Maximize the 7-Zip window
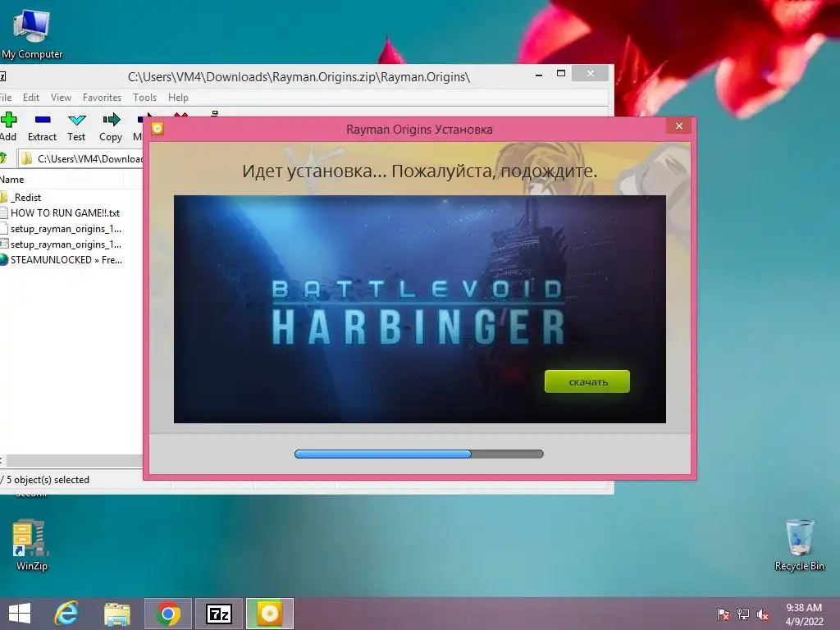 click(x=561, y=73)
